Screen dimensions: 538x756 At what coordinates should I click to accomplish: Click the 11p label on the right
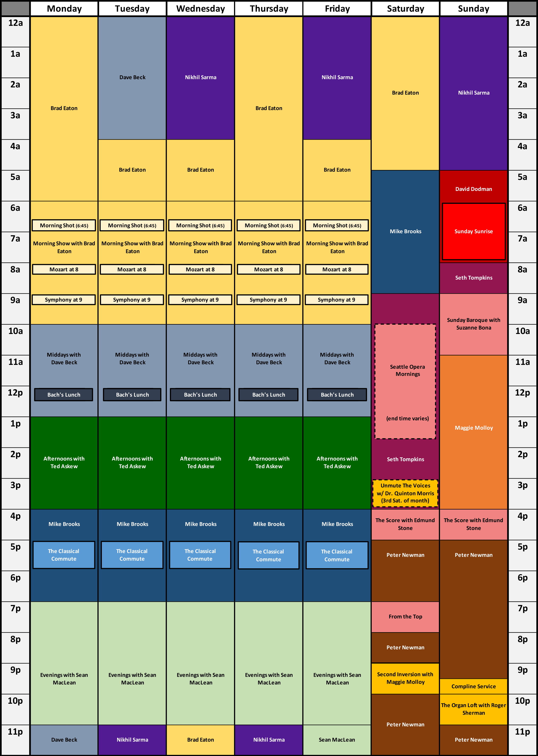(x=522, y=732)
